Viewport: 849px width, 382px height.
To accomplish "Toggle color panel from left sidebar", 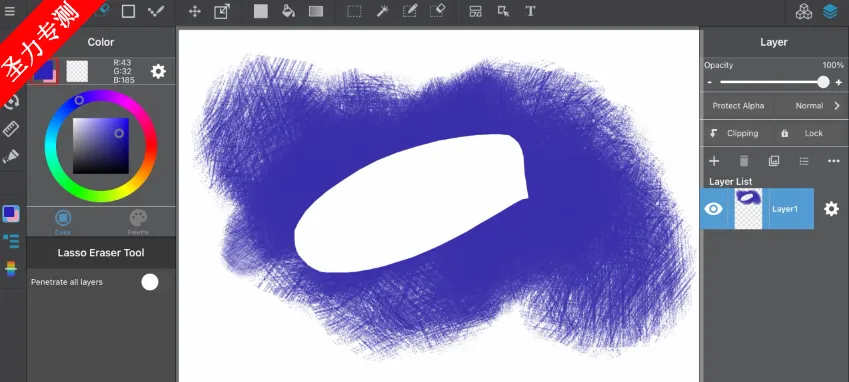I will (11, 214).
